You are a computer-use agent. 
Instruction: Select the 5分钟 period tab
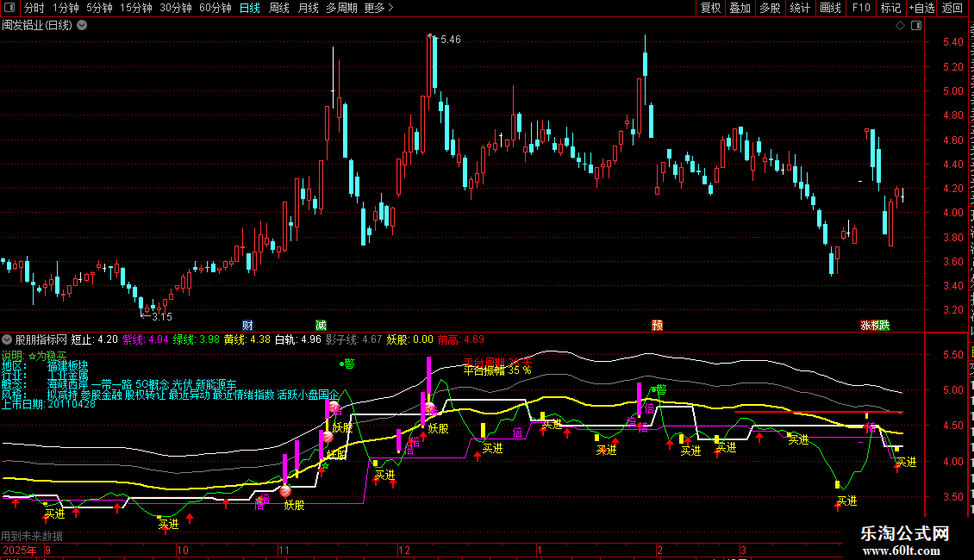pos(99,8)
